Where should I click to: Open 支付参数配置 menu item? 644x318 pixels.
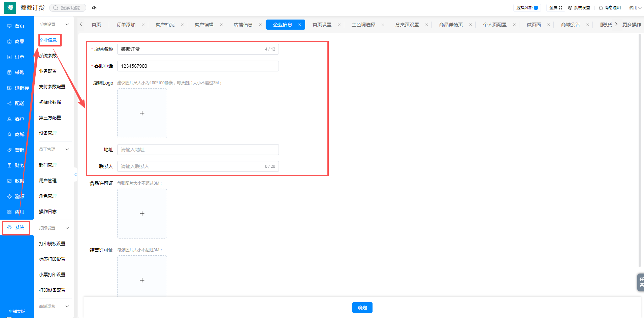[x=52, y=87]
